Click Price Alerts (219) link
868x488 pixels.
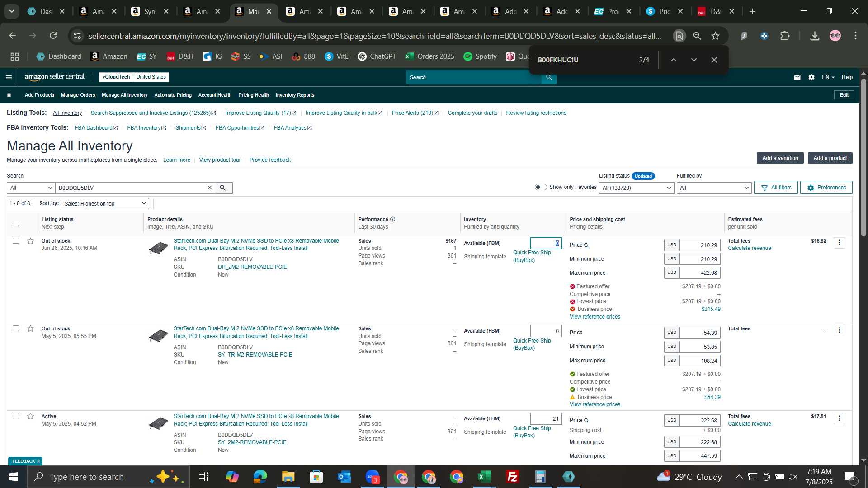[x=415, y=113]
